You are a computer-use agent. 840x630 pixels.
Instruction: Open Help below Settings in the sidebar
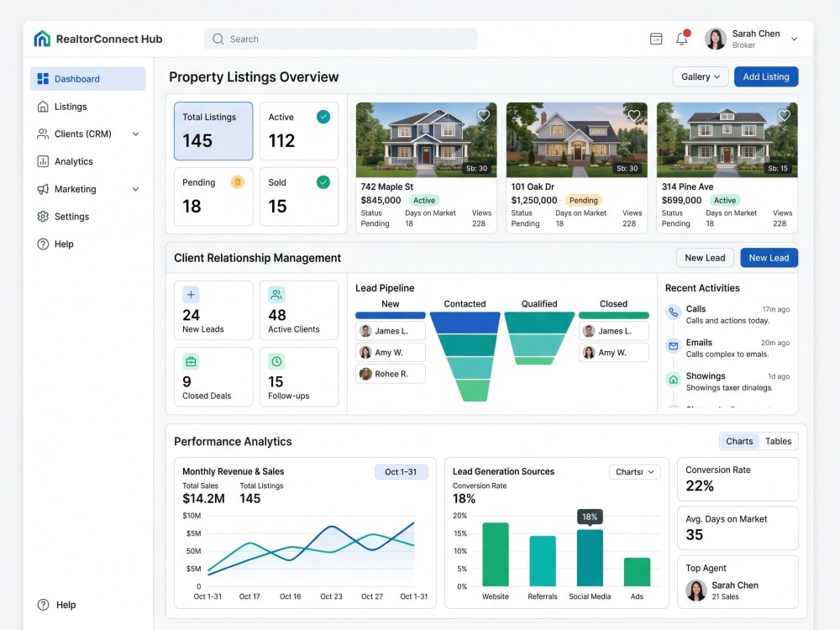[x=88, y=244]
